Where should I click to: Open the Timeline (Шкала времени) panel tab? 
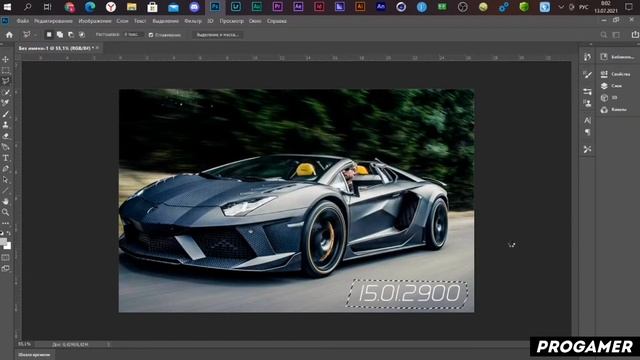pyautogui.click(x=34, y=355)
